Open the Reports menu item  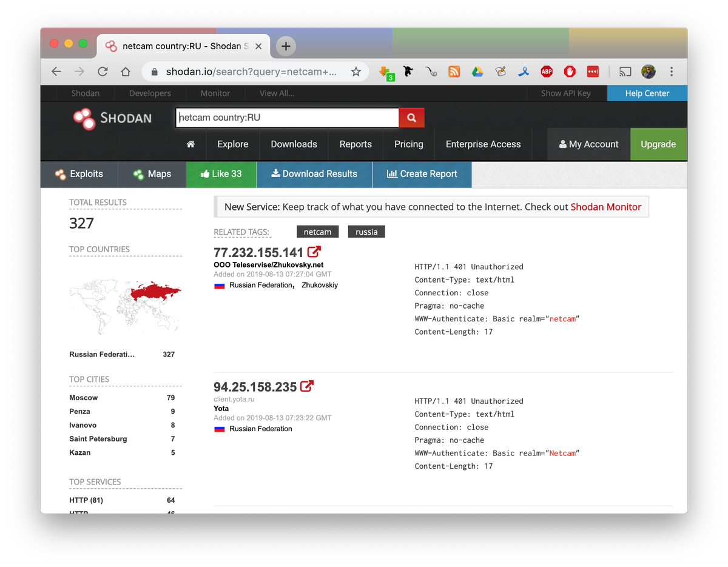356,144
